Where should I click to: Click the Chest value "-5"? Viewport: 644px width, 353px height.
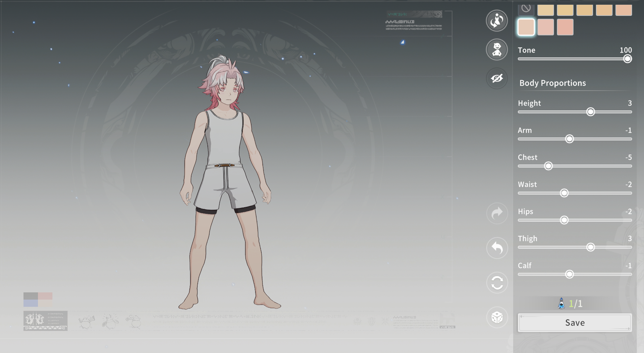(628, 157)
